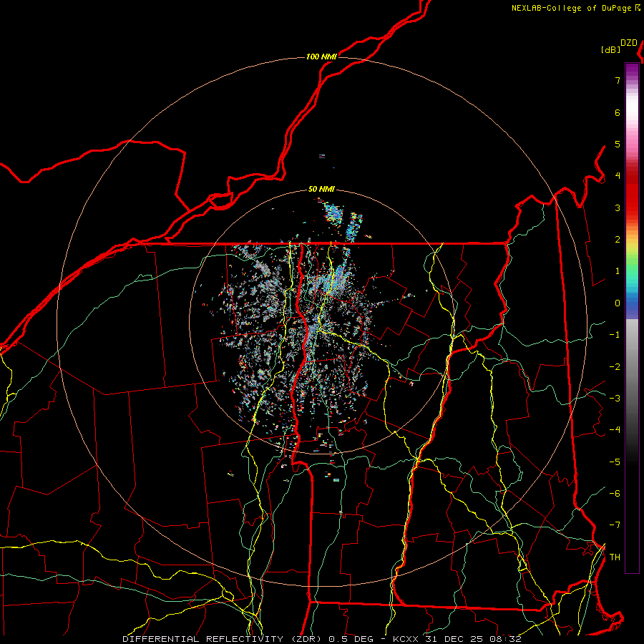Click the -2 dB value on color scale

pyautogui.click(x=615, y=367)
